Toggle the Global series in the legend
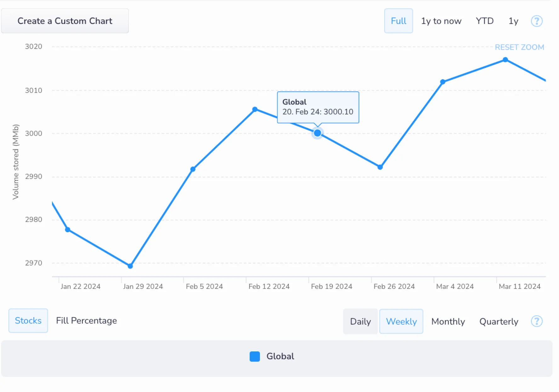The image size is (559, 392). point(272,356)
